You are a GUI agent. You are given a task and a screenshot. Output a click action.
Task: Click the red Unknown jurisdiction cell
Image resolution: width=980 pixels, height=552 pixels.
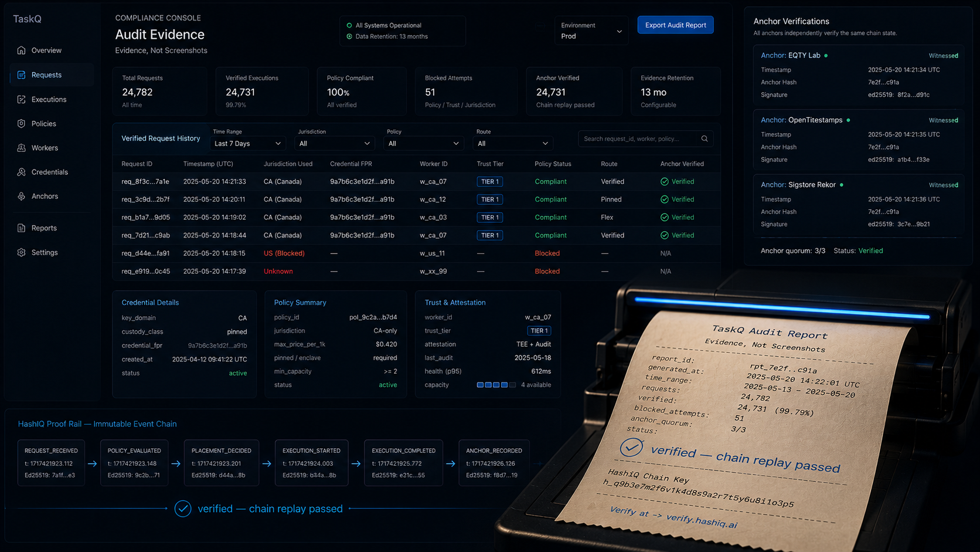(278, 272)
